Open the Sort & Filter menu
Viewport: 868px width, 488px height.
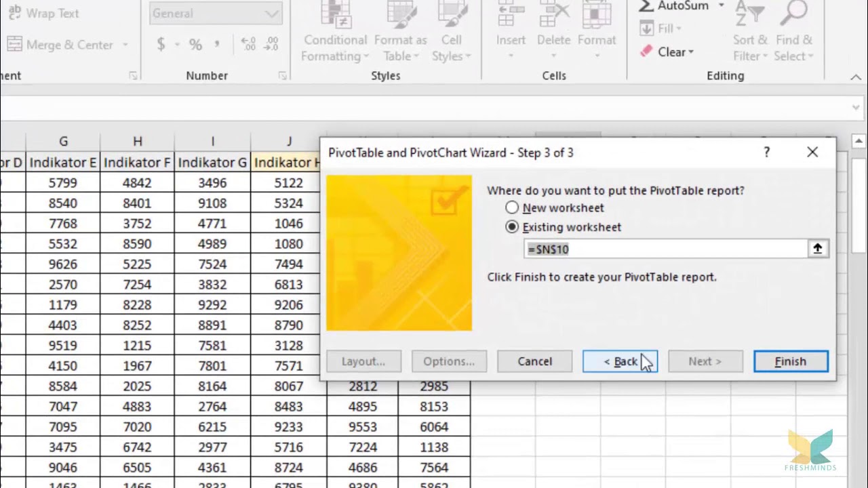[x=749, y=32]
